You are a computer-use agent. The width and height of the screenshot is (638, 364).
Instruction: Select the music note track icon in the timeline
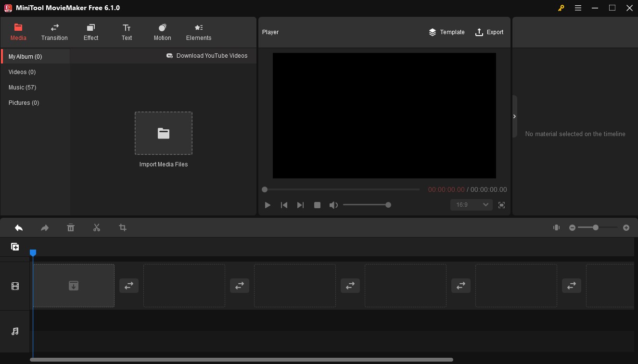(15, 331)
